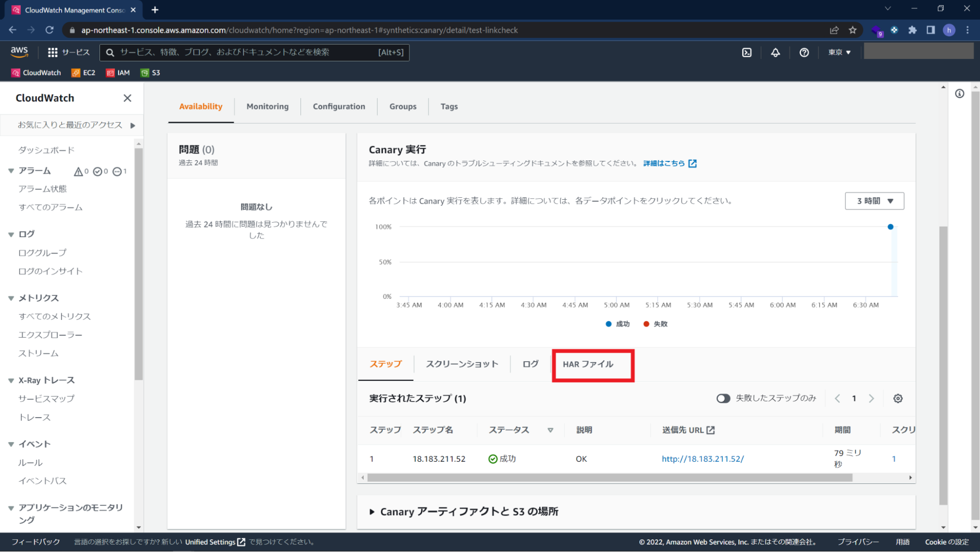The width and height of the screenshot is (980, 552).
Task: Expand Canary アーティファクトと S3 の場所
Action: point(372,512)
